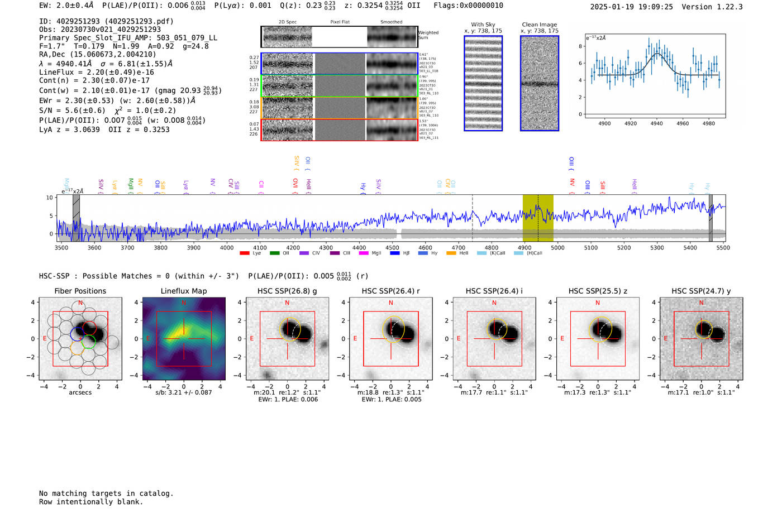Open the HSC SSP(26.4) i cutout
Viewport: 782px width, 532px height.
click(494, 339)
